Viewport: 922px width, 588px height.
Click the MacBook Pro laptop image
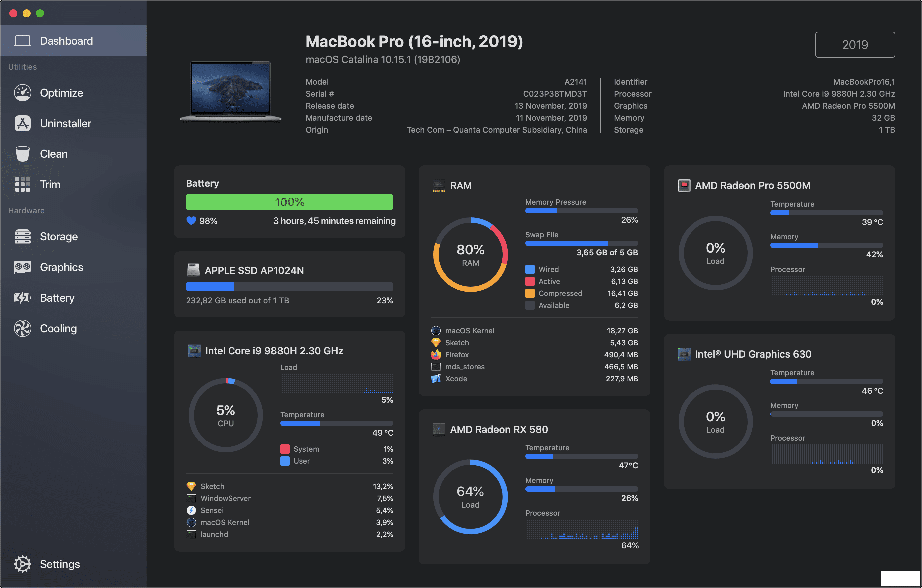(x=230, y=91)
